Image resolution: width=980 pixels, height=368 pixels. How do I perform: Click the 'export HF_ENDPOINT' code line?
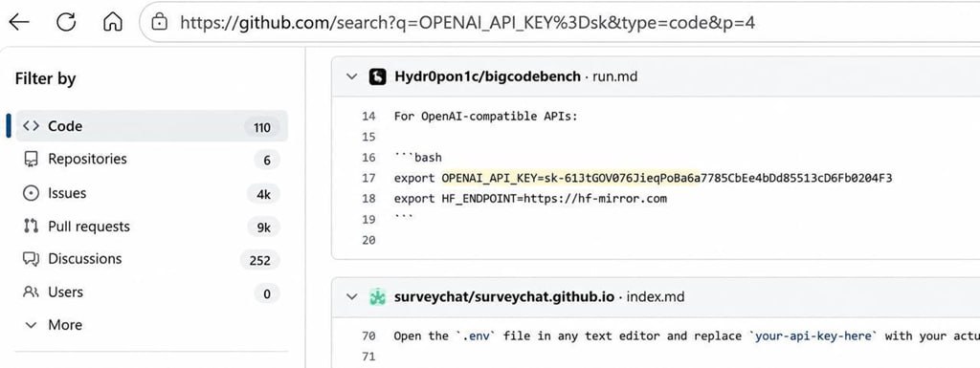(x=530, y=199)
